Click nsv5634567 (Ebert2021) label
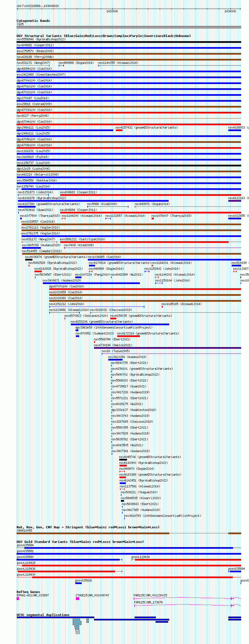Viewport: 249px width, 644px height. coord(53,275)
